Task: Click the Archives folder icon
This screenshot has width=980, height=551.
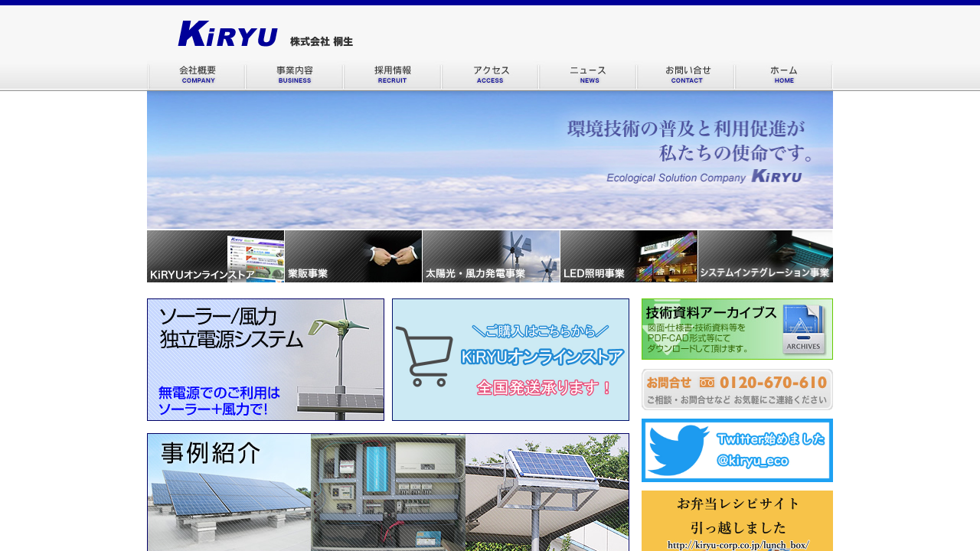Action: [803, 330]
